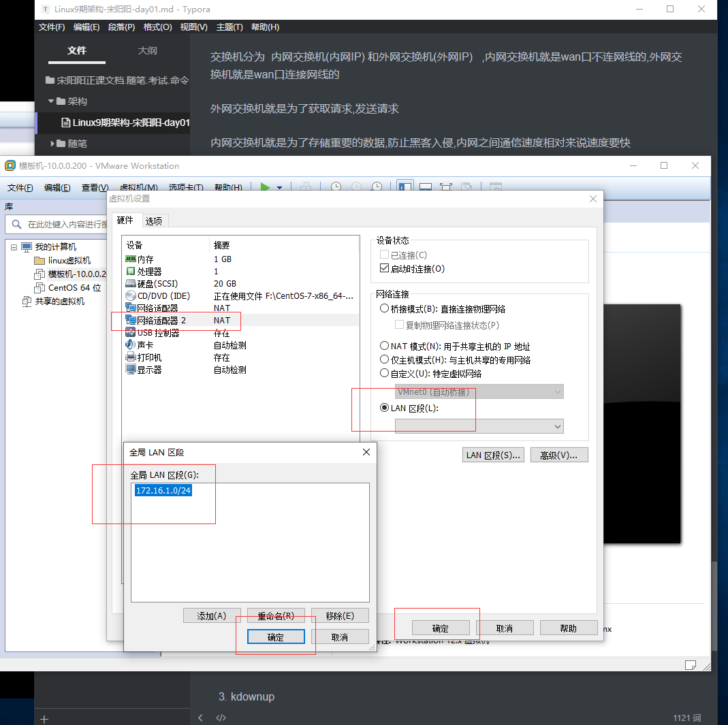Click the 1121 词 word count in Typora
Screen dimensions: 728x725
(x=686, y=718)
